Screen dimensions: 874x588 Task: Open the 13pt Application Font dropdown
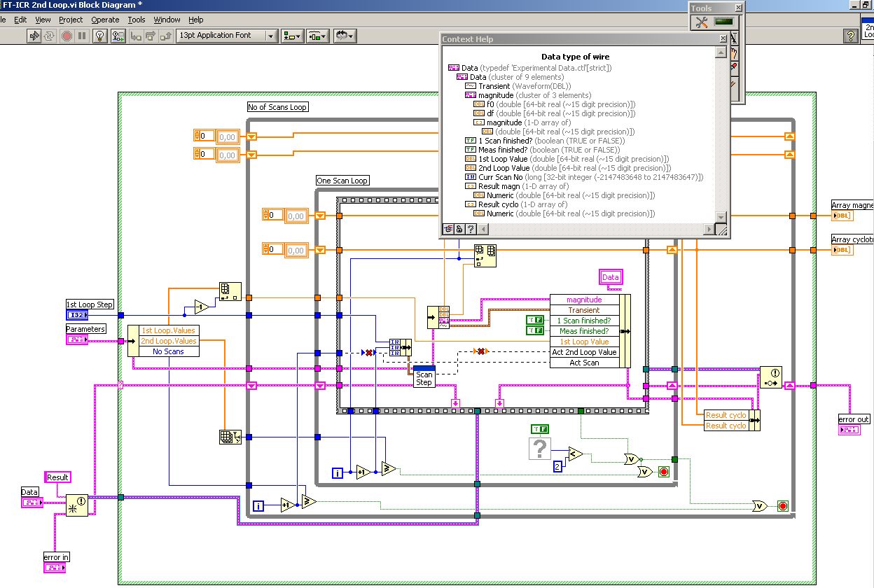click(x=227, y=36)
